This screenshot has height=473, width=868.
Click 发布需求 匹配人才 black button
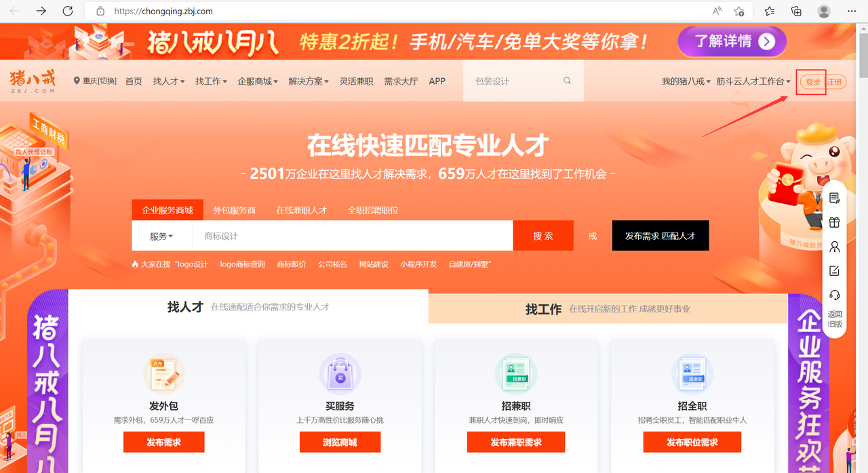[660, 236]
